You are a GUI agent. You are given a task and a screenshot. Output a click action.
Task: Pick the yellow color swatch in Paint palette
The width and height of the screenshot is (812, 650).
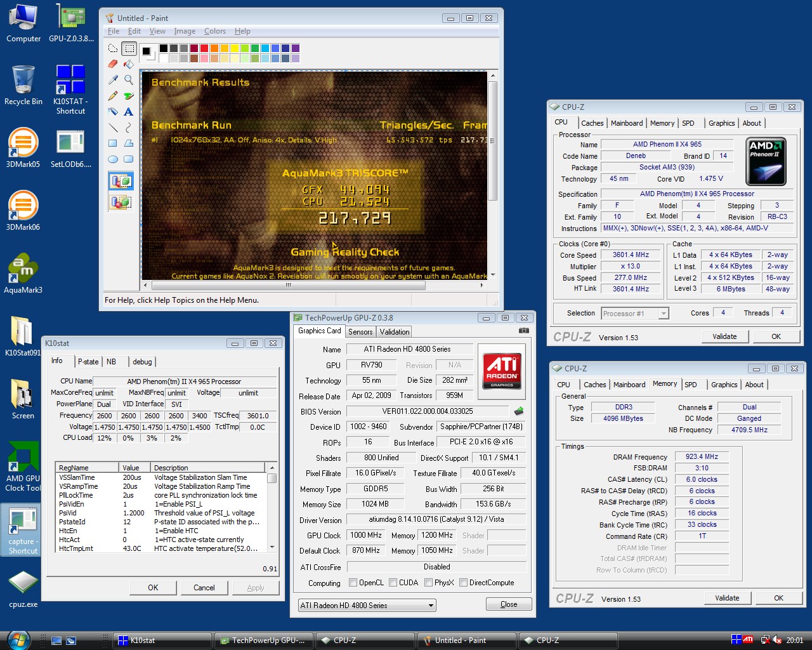point(235,48)
